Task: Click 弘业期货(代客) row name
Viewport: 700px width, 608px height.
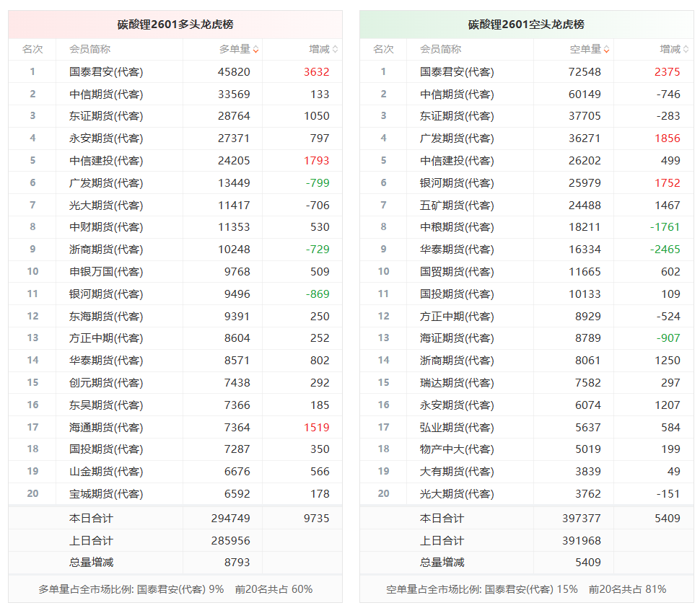Action: (457, 428)
